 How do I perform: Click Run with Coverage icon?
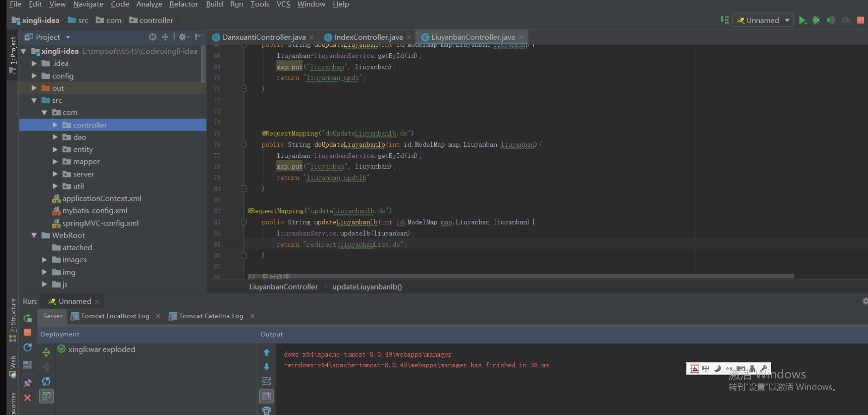point(831,20)
